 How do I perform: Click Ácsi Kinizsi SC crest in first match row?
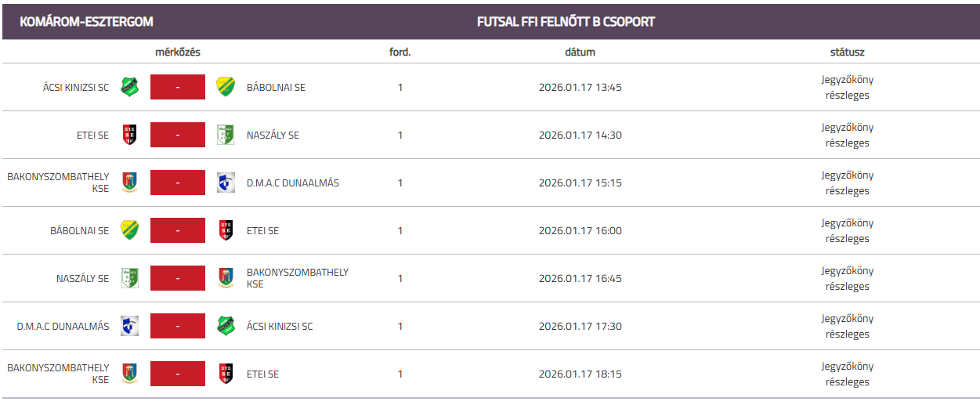[129, 87]
